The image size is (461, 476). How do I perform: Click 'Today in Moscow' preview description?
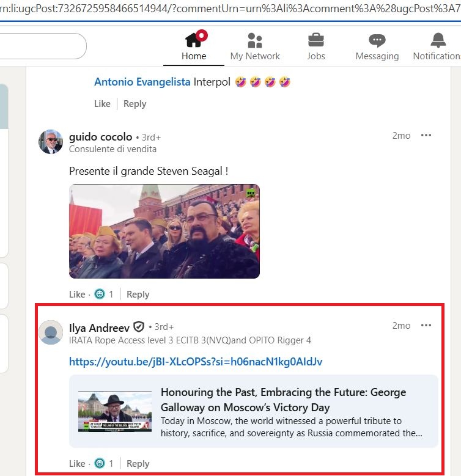[291, 427]
